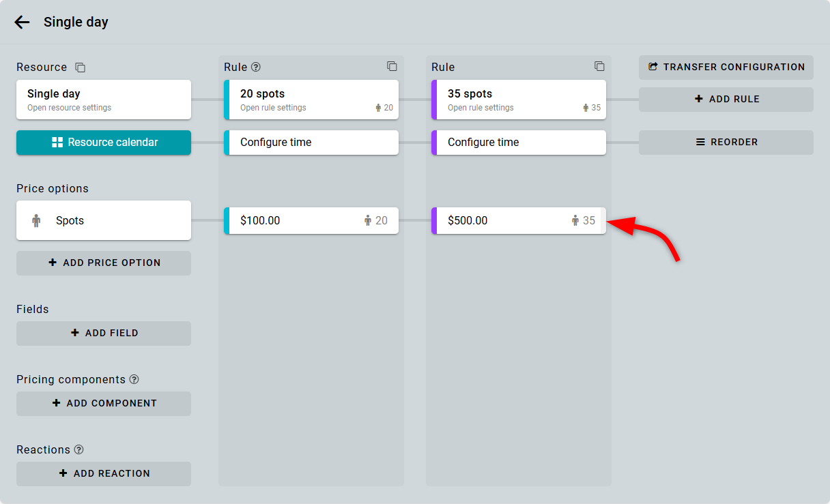The width and height of the screenshot is (830, 504).
Task: Click Transfer Configuration button
Action: pyautogui.click(x=726, y=67)
